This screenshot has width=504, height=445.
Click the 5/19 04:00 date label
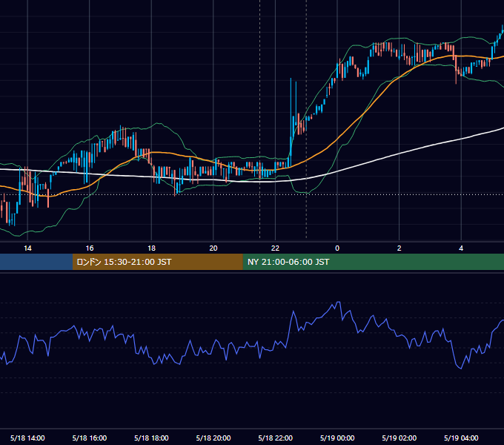click(x=461, y=438)
